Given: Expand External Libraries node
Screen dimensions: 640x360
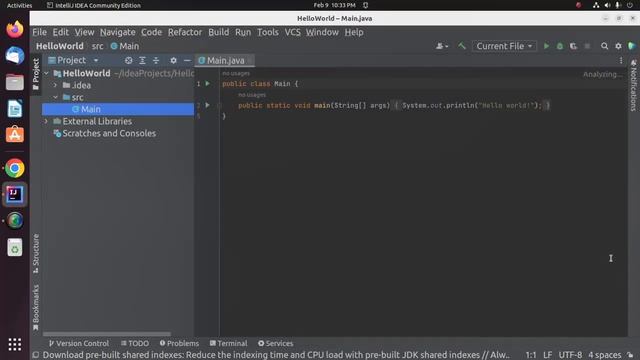Looking at the screenshot, I should pyautogui.click(x=47, y=121).
